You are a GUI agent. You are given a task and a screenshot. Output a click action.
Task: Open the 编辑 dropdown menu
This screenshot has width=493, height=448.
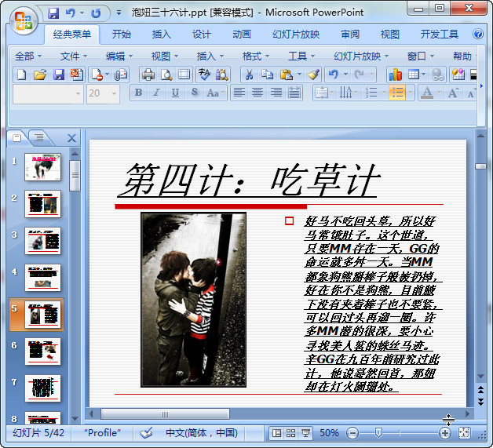[119, 56]
